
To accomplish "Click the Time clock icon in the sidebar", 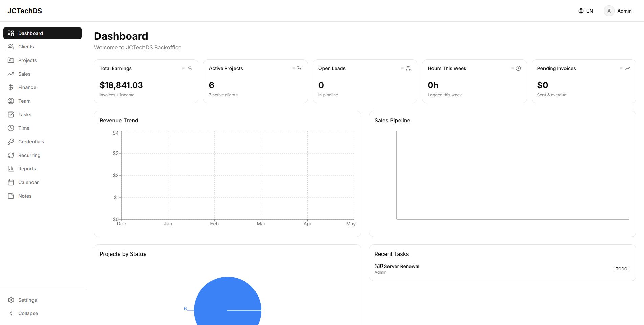I will click(11, 128).
